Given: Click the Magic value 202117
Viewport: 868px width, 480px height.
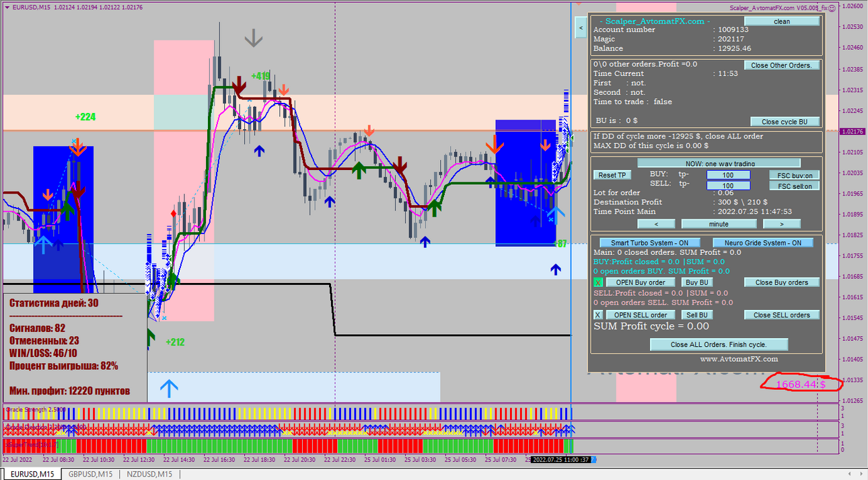Looking at the screenshot, I should tap(731, 39).
